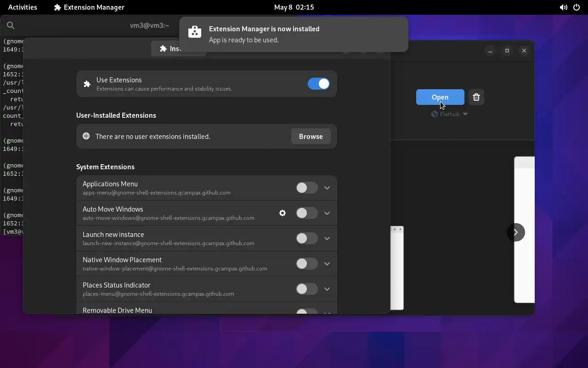Click volume icon in top bar
The image size is (588, 368).
pos(563,7)
